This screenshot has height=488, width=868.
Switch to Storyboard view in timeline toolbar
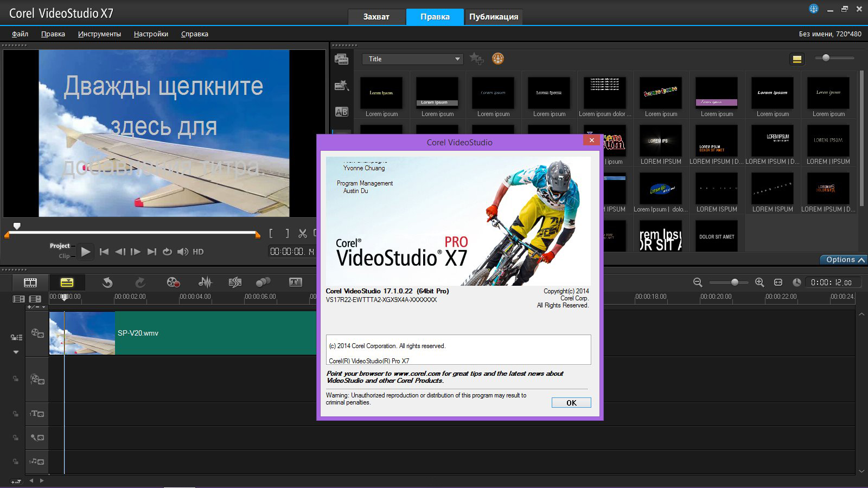click(x=30, y=282)
